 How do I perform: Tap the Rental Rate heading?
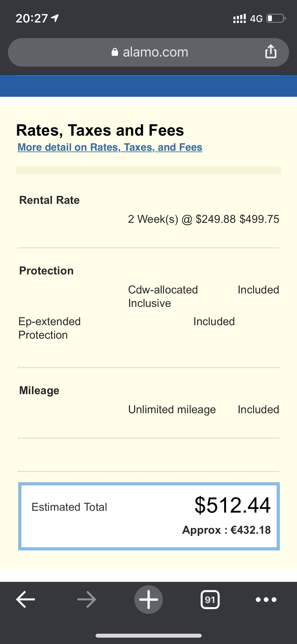[49, 200]
